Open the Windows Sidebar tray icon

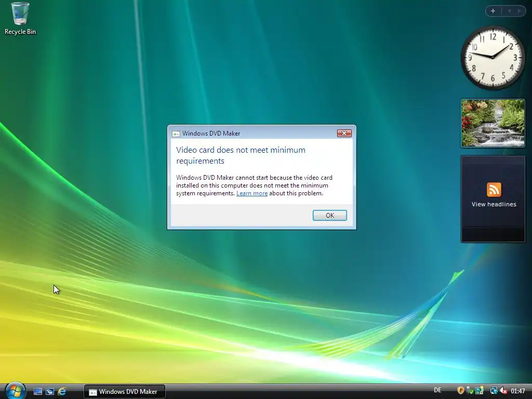point(480,391)
